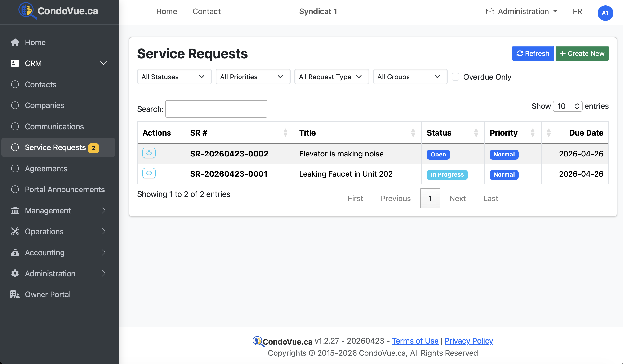The width and height of the screenshot is (623, 364).
Task: Click the badge showing 2 service requests
Action: point(93,148)
